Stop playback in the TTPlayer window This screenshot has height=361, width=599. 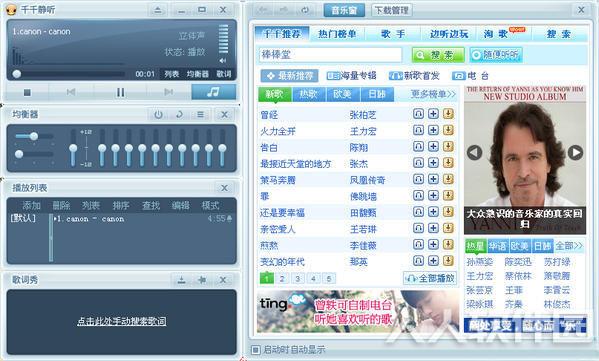pyautogui.click(x=27, y=92)
